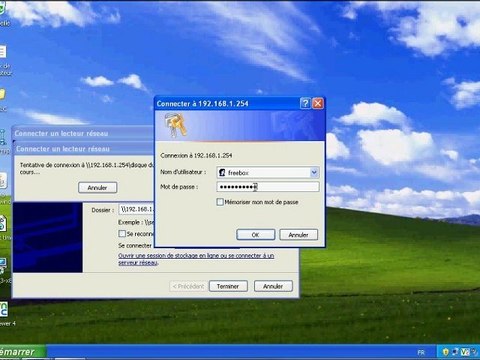Confirm credentials with the OK button

pos(256,235)
